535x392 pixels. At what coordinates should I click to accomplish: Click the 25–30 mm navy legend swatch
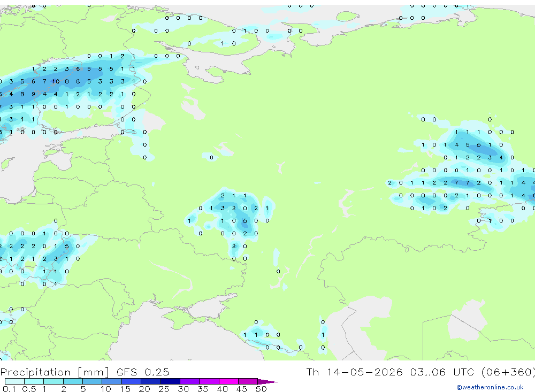(x=170, y=381)
